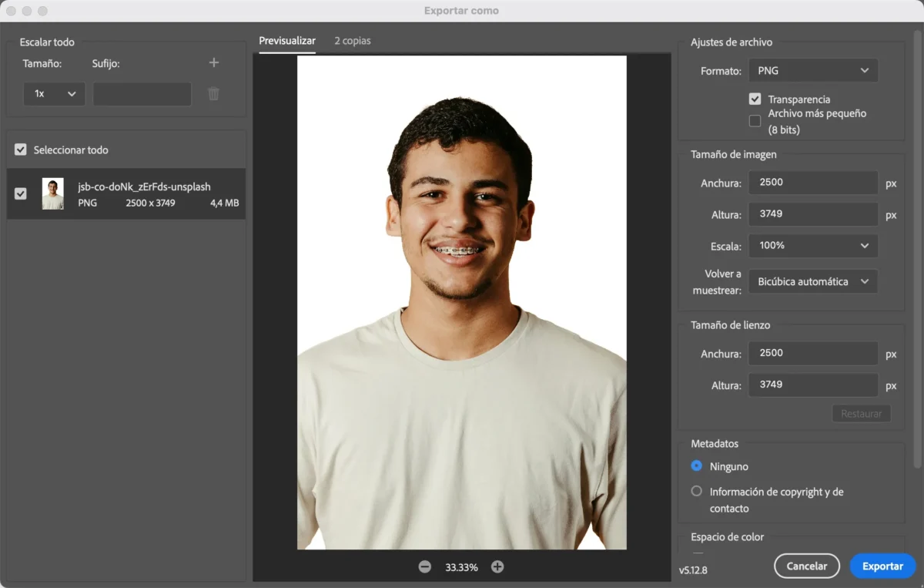Image resolution: width=924 pixels, height=588 pixels.
Task: Select the Ninguno metadata option
Action: tap(697, 466)
